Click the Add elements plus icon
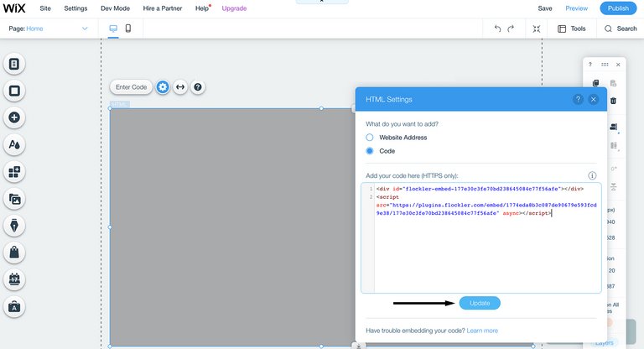The image size is (644, 349). point(14,117)
